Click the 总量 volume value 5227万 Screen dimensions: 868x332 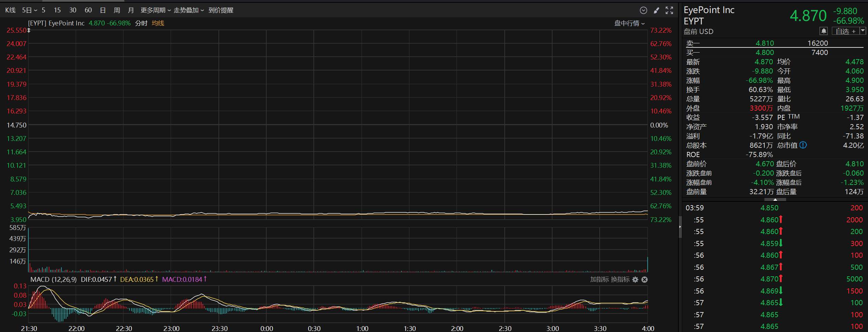(761, 99)
